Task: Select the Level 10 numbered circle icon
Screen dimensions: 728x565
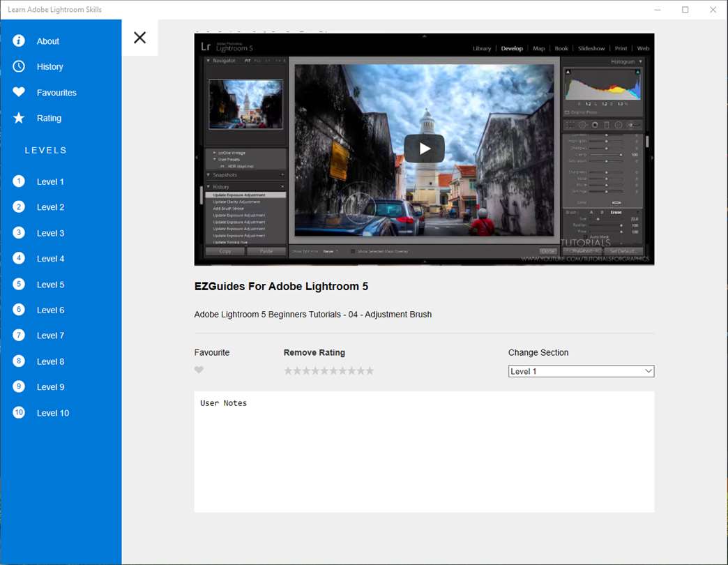Action: (x=19, y=412)
